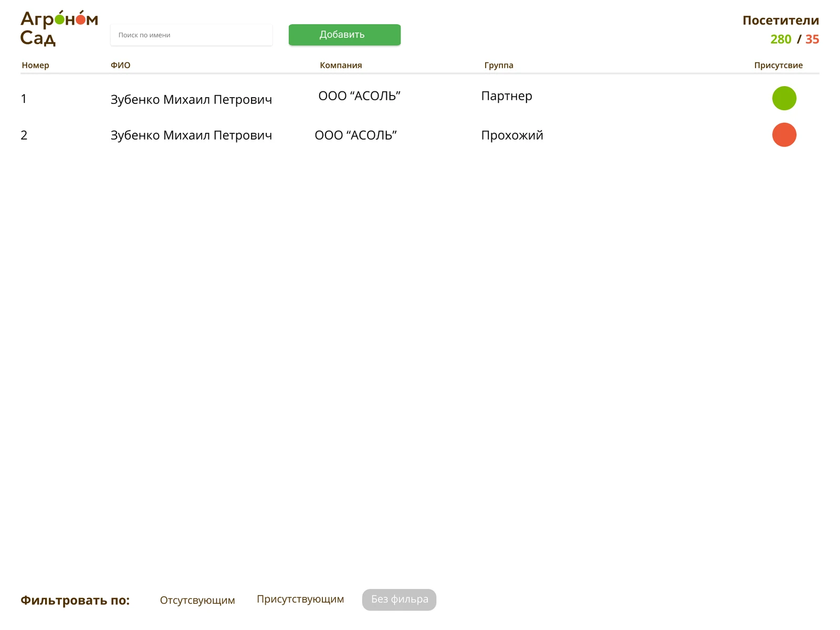Click the Присутсвие column header
Screen dimensions: 840x630
(x=779, y=65)
